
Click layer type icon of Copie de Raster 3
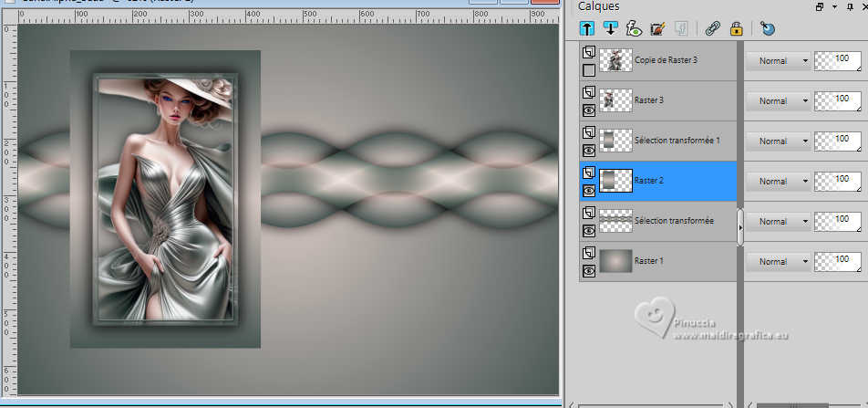[x=589, y=53]
